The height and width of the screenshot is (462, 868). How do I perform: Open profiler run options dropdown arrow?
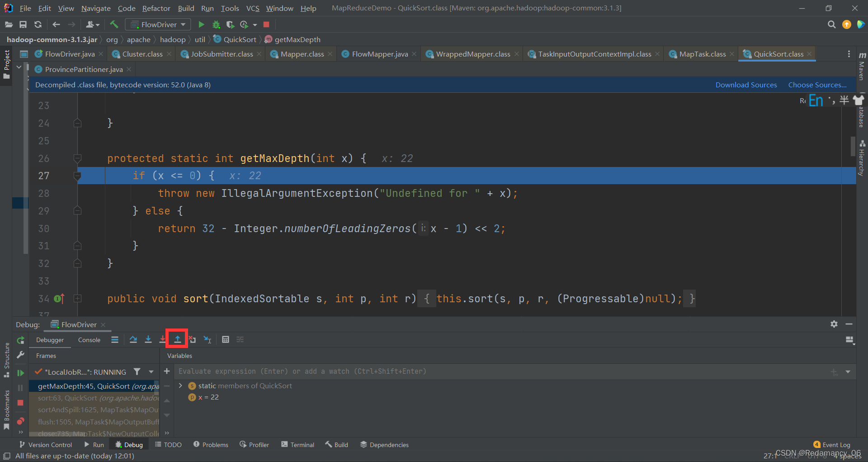[x=255, y=25]
